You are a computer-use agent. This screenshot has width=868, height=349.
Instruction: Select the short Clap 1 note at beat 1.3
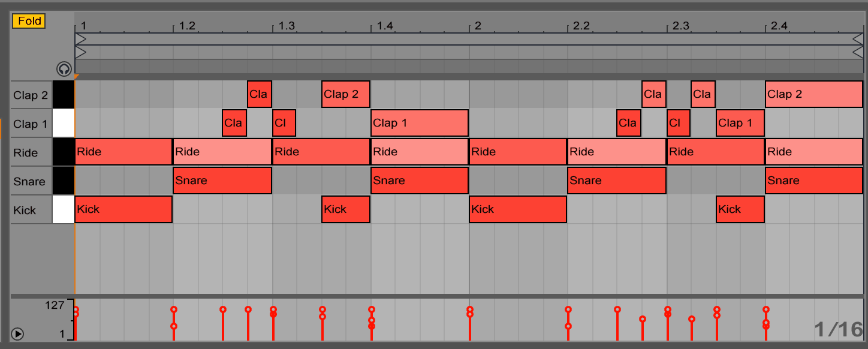[x=284, y=123]
